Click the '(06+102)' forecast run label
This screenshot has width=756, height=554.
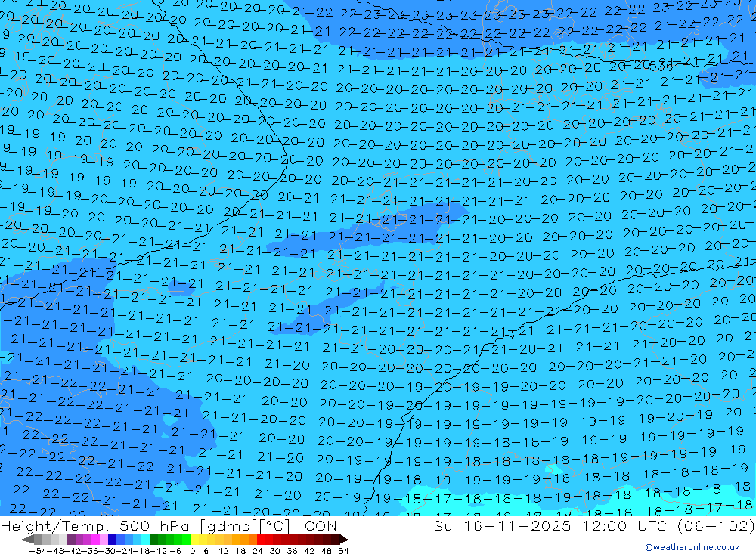(716, 525)
